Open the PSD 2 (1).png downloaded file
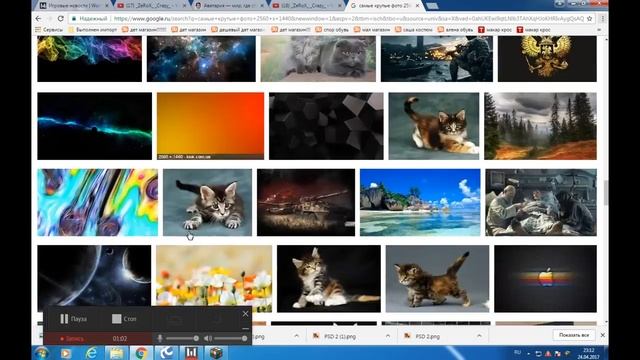This screenshot has height=360, width=640. pos(340,336)
